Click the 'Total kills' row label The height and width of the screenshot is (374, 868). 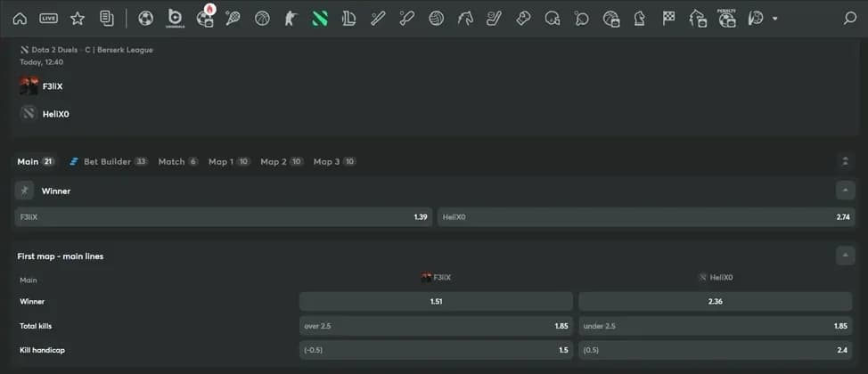click(x=36, y=326)
